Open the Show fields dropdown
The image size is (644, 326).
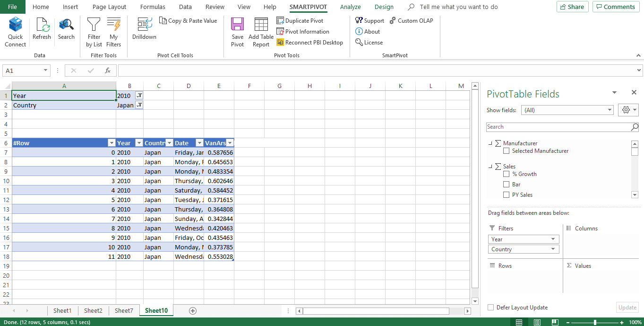coord(567,110)
